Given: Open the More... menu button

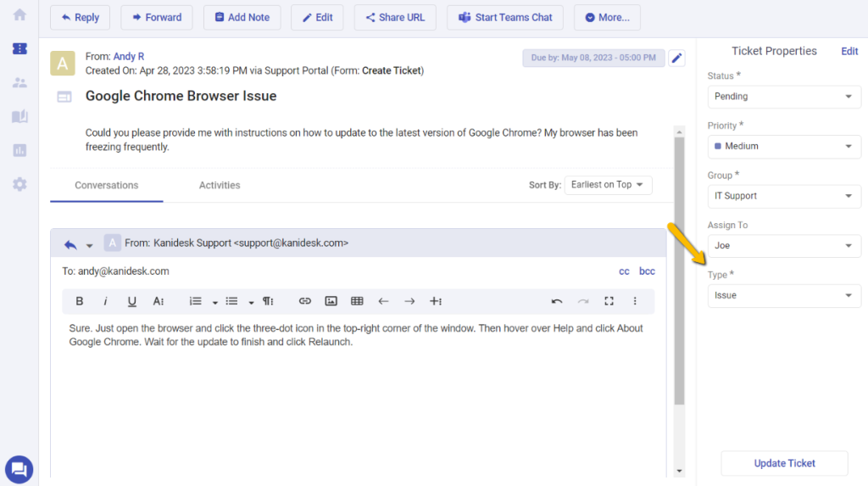Looking at the screenshot, I should (607, 17).
